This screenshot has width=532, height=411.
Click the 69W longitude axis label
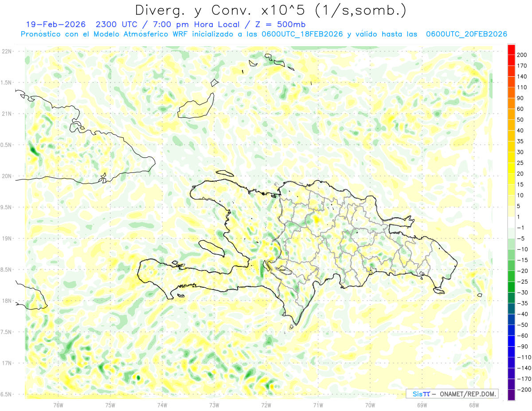click(x=422, y=405)
